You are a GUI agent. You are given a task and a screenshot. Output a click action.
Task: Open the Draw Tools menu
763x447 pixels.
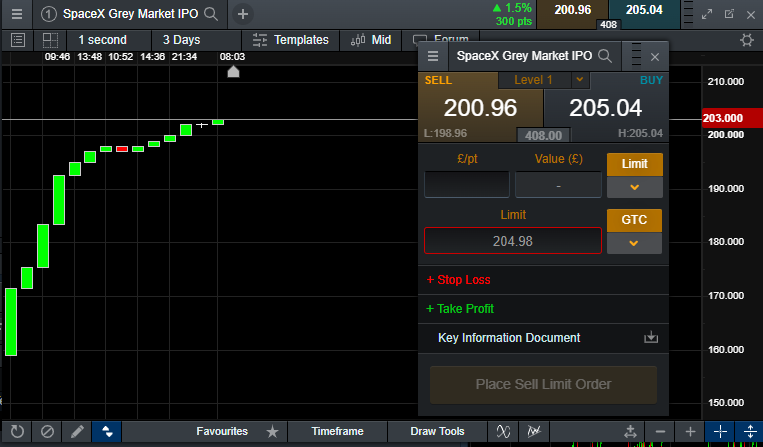coord(437,431)
